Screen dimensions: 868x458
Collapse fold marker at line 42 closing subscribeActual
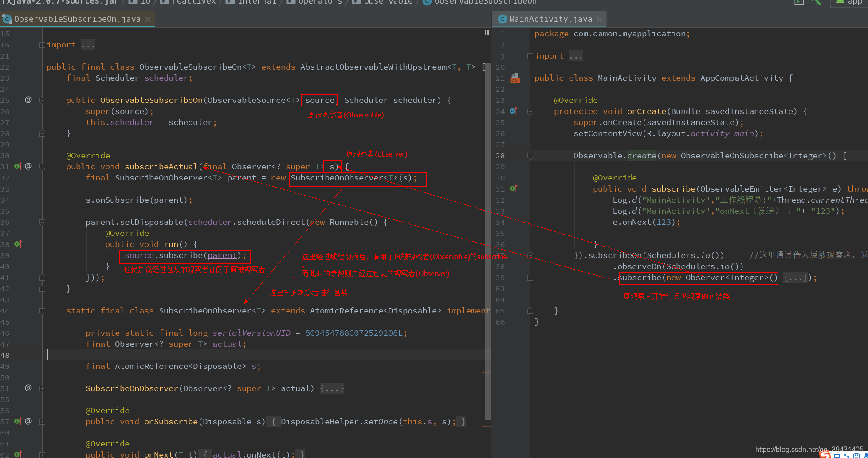pyautogui.click(x=42, y=289)
